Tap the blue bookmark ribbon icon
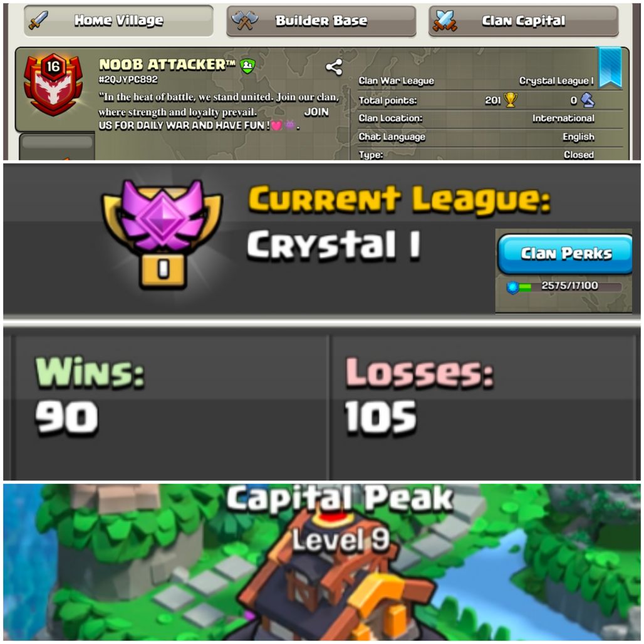The height and width of the screenshot is (644, 644). pyautogui.click(x=610, y=68)
